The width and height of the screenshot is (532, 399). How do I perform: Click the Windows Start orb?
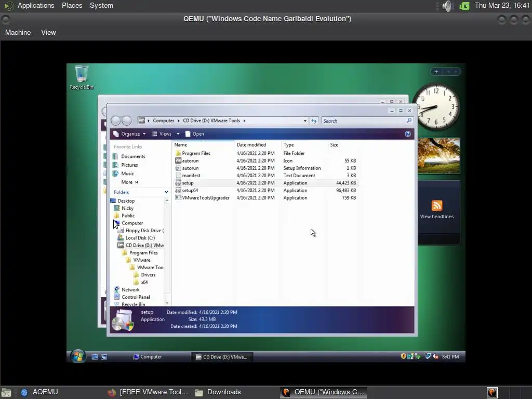coord(78,356)
